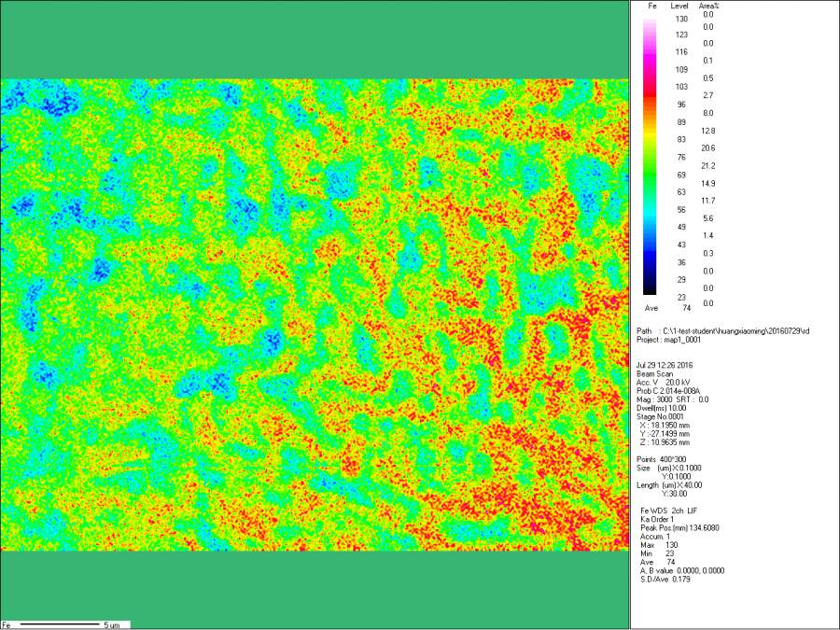
Task: Click the "Accum. 1" line
Action: tap(656, 537)
